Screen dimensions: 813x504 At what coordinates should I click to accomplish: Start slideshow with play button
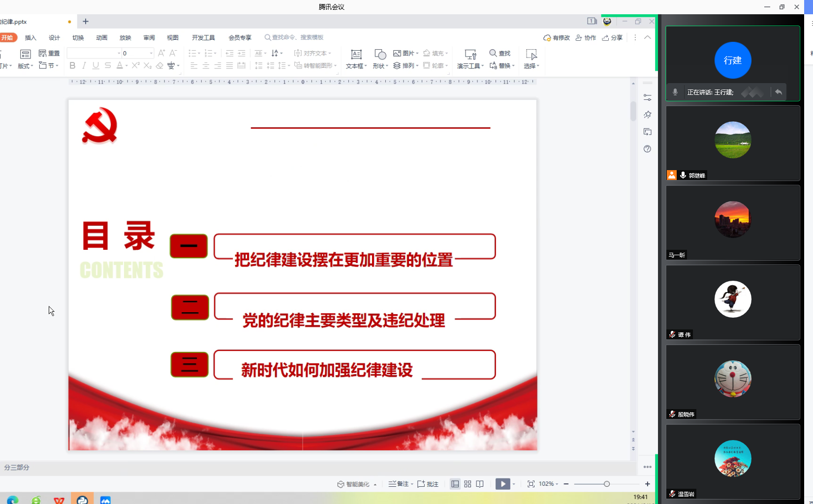[x=502, y=484]
